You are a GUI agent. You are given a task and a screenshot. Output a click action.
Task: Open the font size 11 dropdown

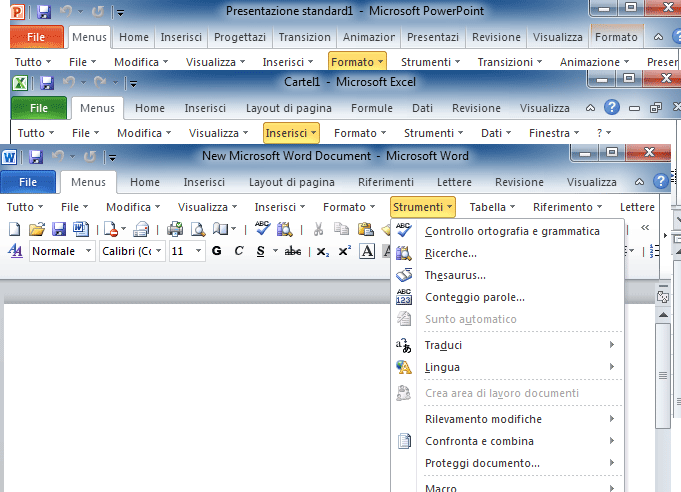coord(198,251)
